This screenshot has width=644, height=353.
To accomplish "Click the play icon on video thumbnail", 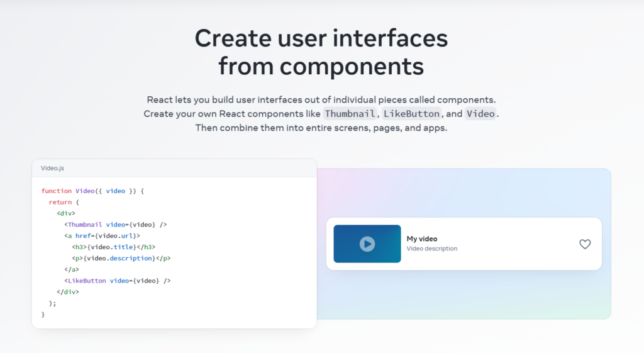I will (x=367, y=244).
